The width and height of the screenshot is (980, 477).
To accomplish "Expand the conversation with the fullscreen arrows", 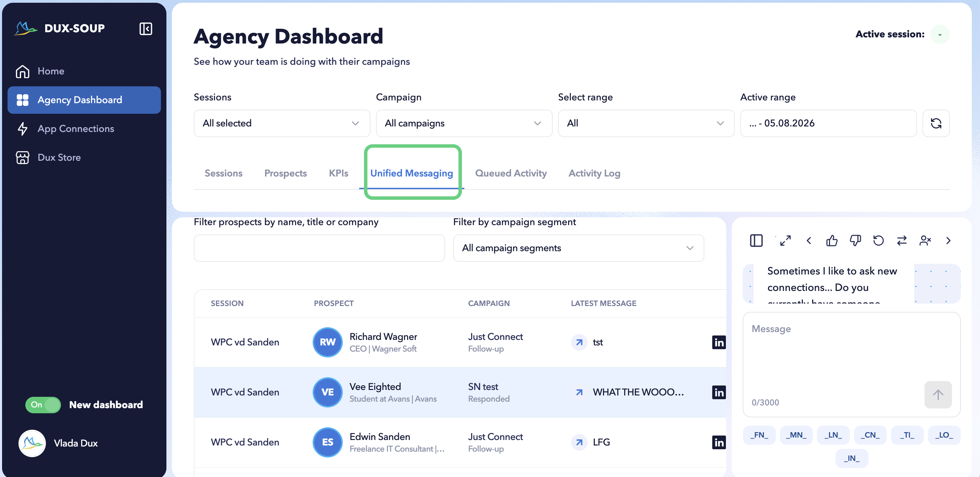I will [x=786, y=241].
